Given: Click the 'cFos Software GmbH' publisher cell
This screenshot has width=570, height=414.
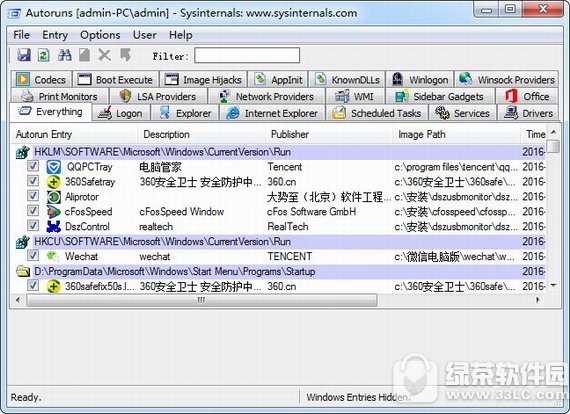Looking at the screenshot, I should click(x=312, y=212).
